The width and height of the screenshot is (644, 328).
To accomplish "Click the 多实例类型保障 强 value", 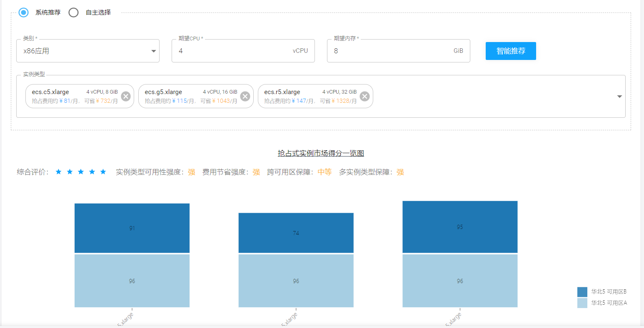I will [x=400, y=172].
